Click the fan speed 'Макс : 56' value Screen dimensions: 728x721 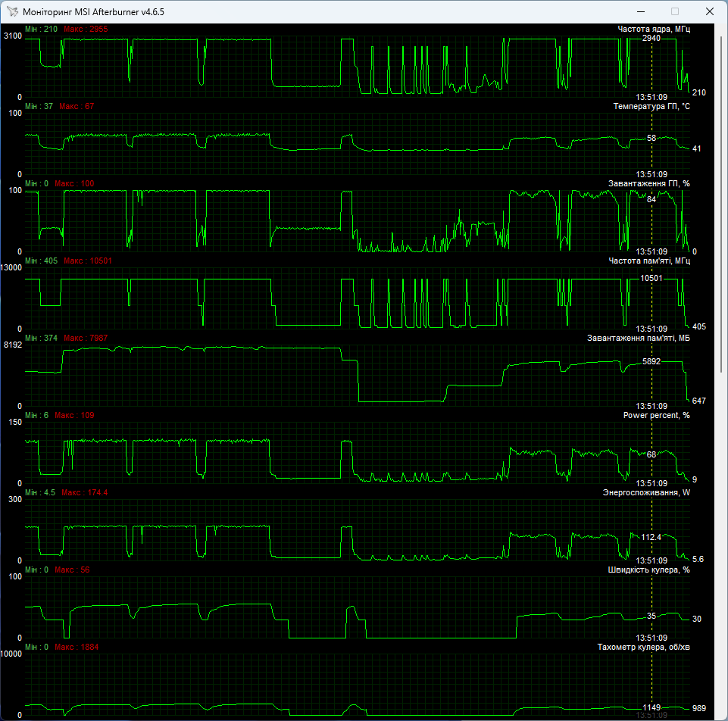(72, 570)
